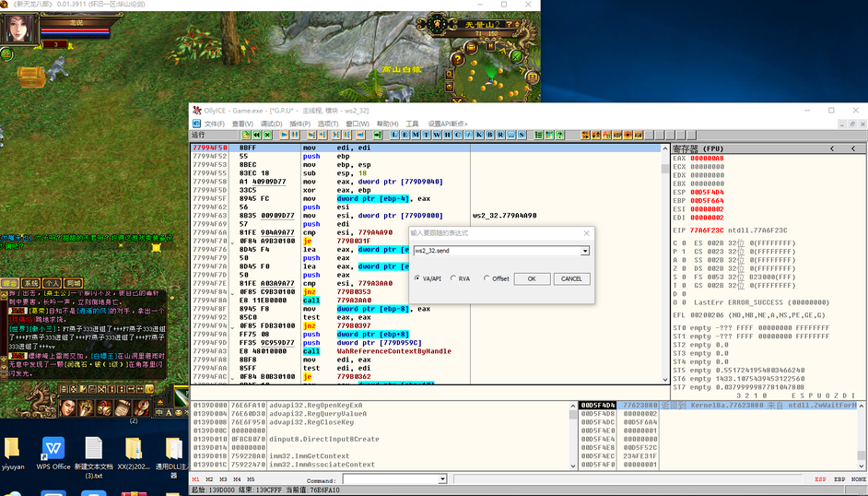Open the 文件(F) menu
This screenshot has width=868, height=496.
214,124
